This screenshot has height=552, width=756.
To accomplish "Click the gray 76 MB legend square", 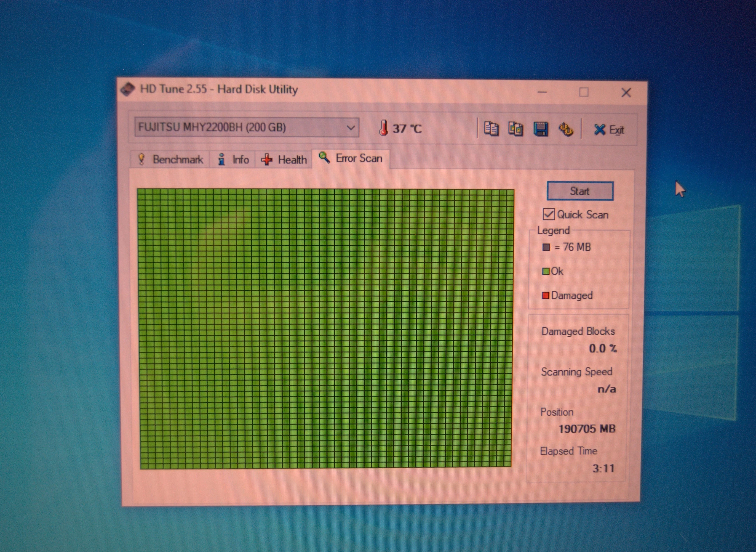I will point(546,247).
